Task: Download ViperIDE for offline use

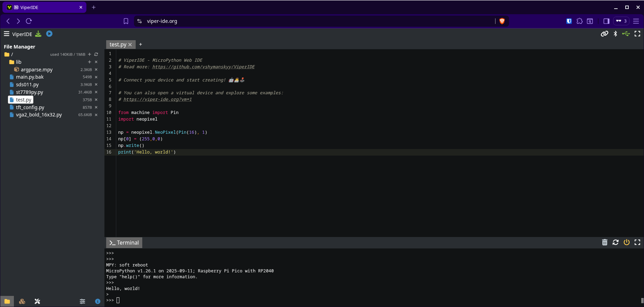Action: click(38, 34)
